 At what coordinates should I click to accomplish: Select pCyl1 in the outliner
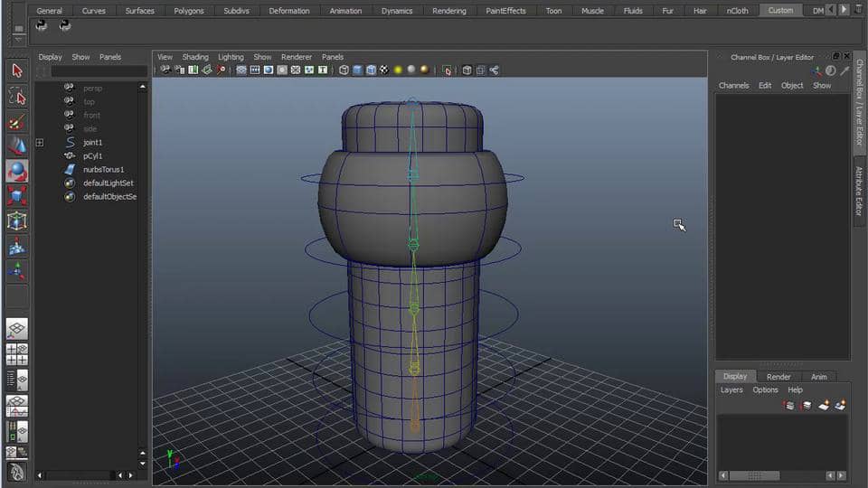(92, 156)
